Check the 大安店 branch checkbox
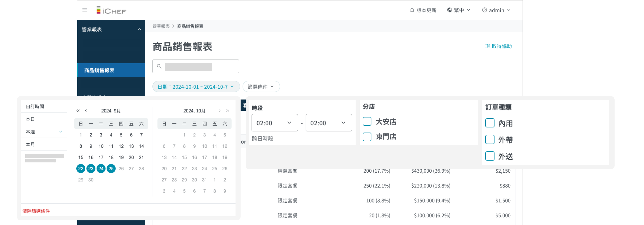Viewport: 644px width, 225px height. pos(367,121)
